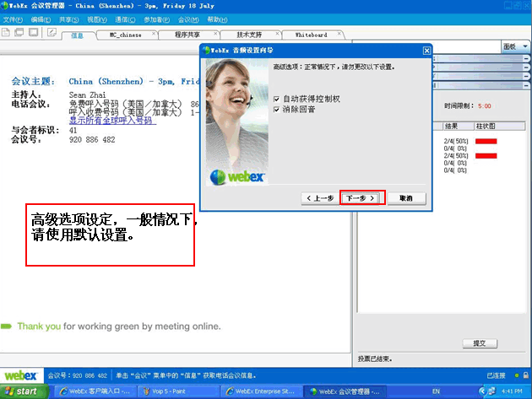Viewport: 532px width, 399px height.
Task: Click the EN language indicator in the taskbar
Action: tap(436, 391)
